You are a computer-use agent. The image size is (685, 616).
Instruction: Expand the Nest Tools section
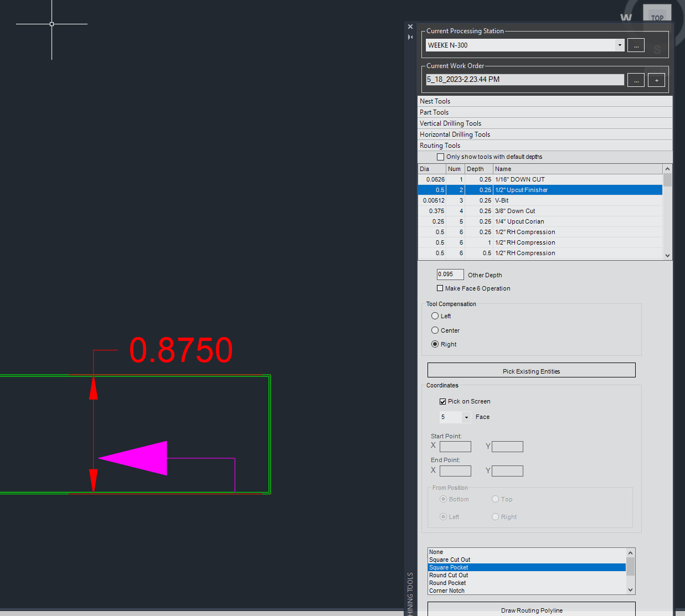(x=545, y=101)
